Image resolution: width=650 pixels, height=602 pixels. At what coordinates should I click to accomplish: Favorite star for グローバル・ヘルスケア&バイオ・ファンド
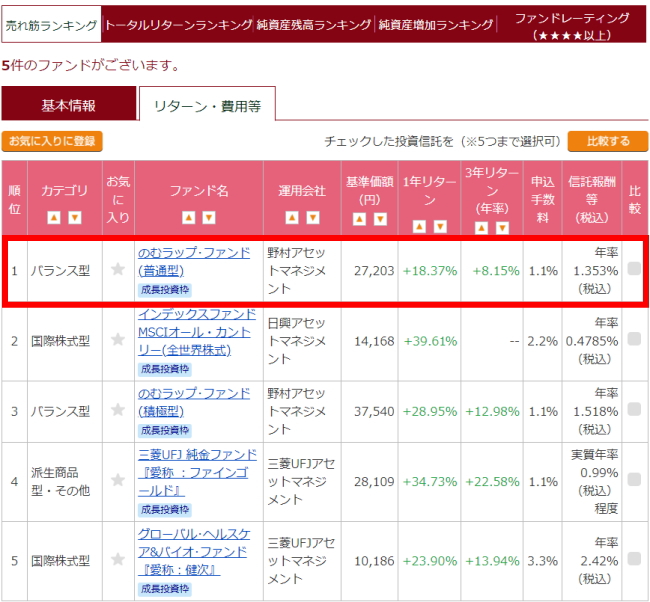(118, 559)
